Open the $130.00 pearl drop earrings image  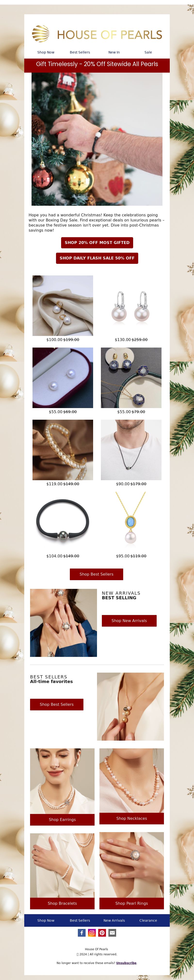point(131,305)
